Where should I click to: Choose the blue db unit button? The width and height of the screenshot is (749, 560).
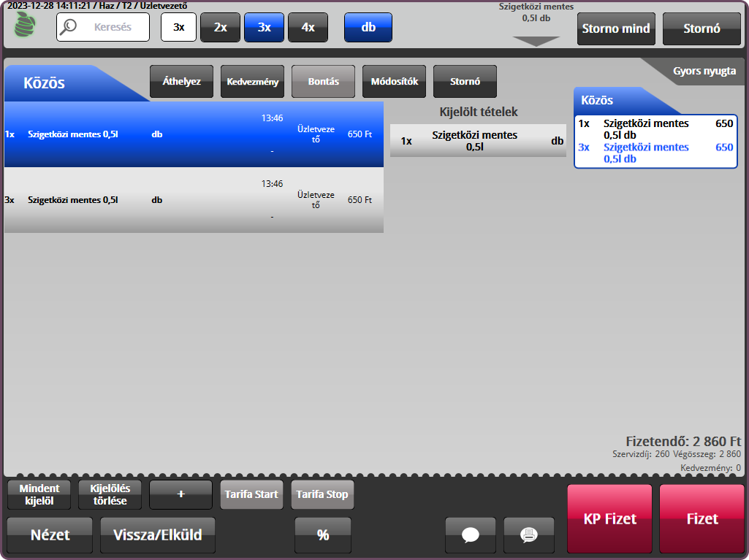click(x=368, y=27)
